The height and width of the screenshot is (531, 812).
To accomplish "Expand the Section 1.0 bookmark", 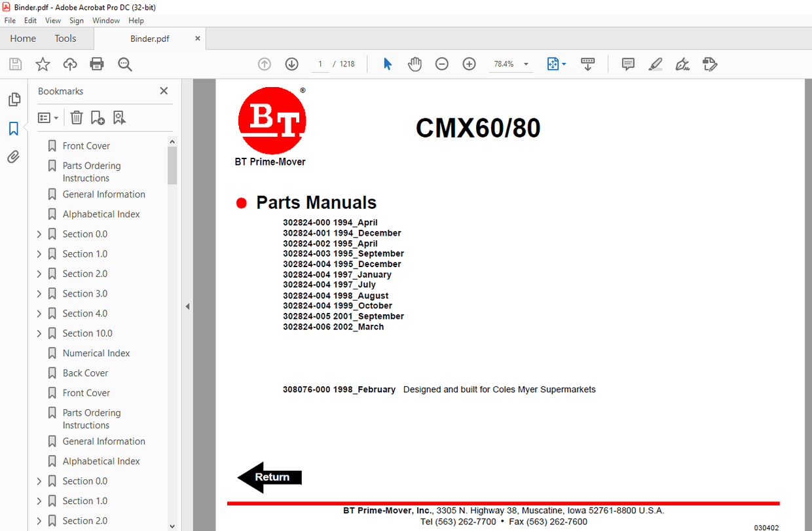I will click(x=39, y=253).
